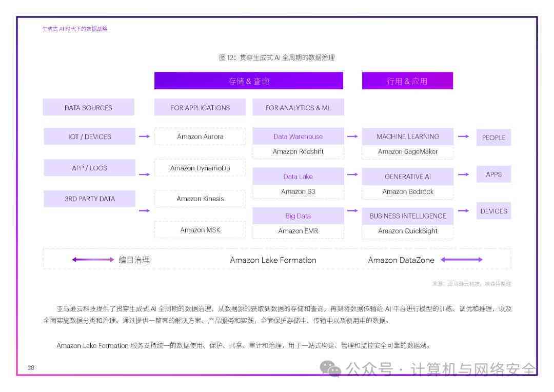Click the DEVICES box beside BUSINESS INTELLIGENCE
Screen dimensions: 554x392
pos(493,211)
